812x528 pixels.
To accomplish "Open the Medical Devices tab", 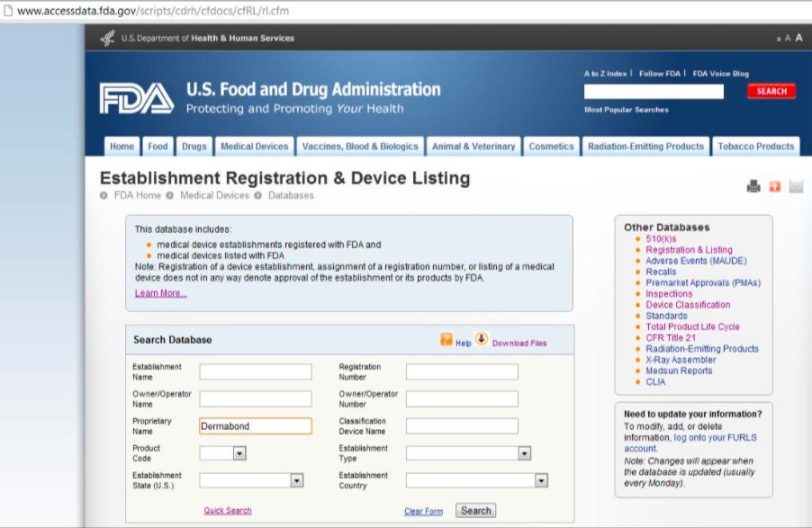I will tap(255, 147).
